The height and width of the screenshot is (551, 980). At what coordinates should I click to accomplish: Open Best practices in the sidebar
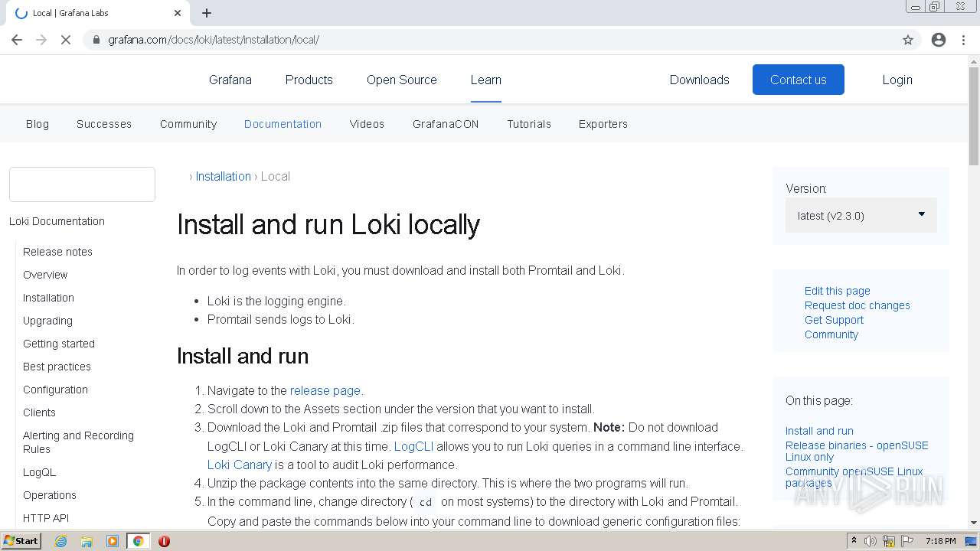[57, 367]
